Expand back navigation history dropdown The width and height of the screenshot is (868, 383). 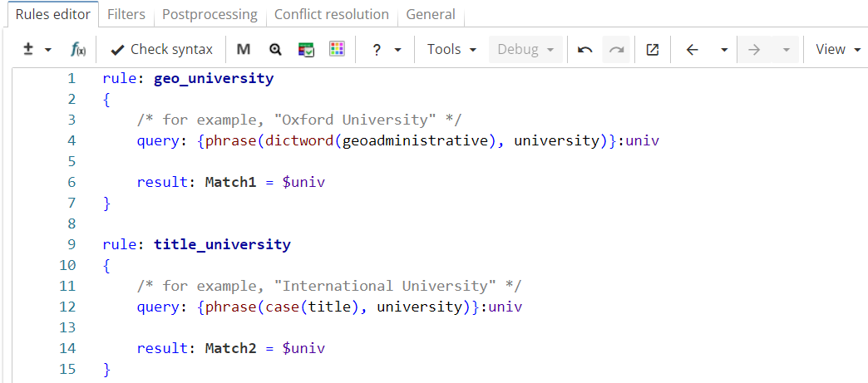(724, 50)
